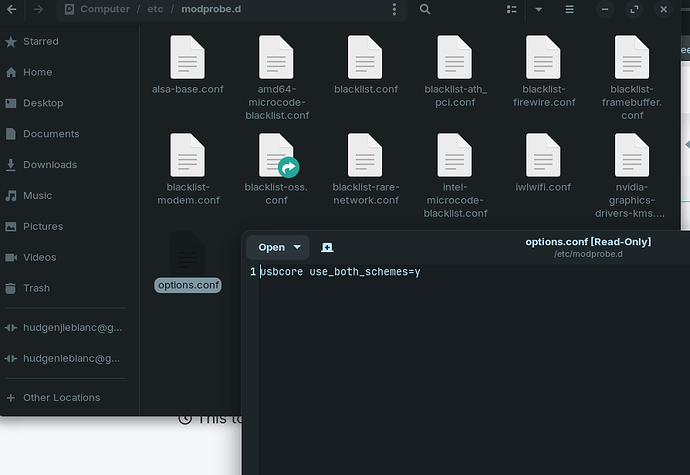Select the blacklist-oss.conf symlink file
Screen dimensions: 690x475
(276, 169)
